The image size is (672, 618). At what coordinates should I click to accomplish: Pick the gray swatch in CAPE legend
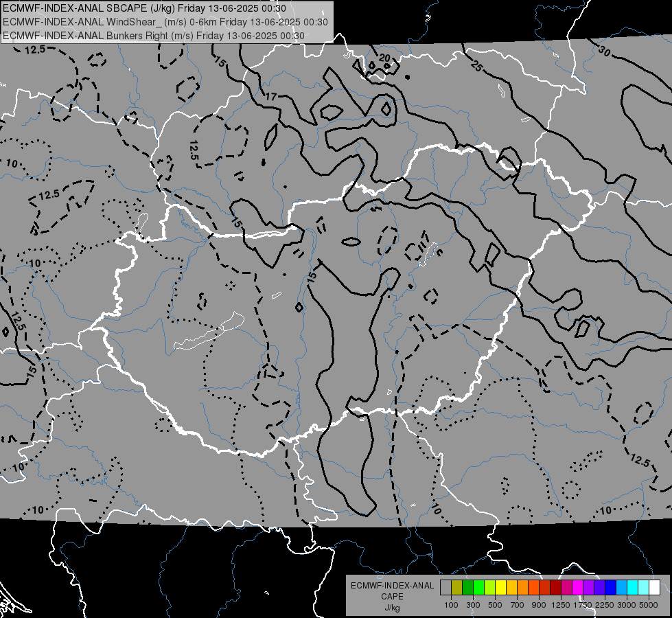click(445, 588)
